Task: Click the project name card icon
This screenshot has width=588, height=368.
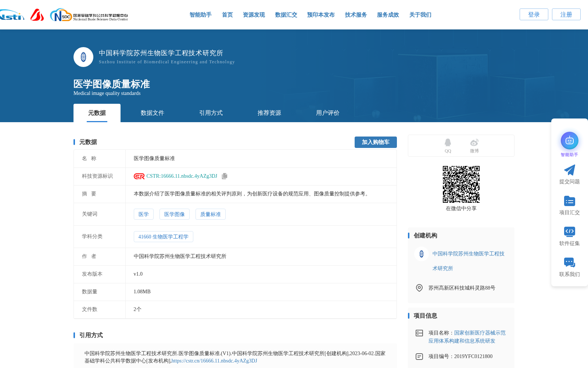Action: [x=419, y=333]
